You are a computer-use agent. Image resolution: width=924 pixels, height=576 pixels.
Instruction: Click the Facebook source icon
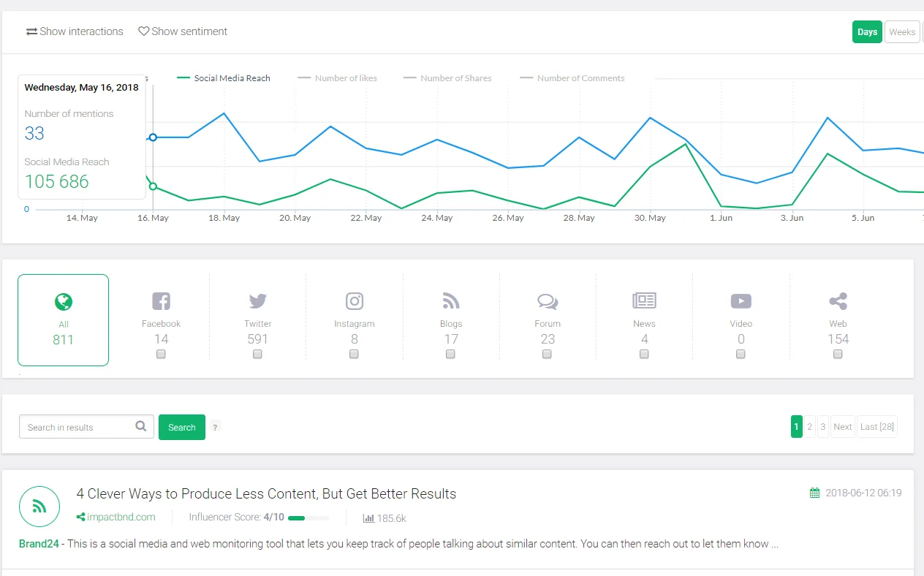click(161, 300)
